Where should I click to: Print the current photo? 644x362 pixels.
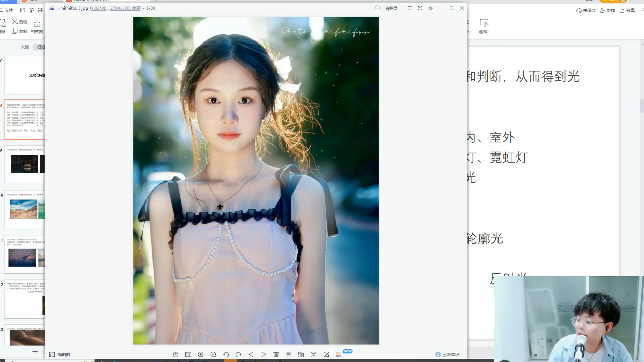288,354
